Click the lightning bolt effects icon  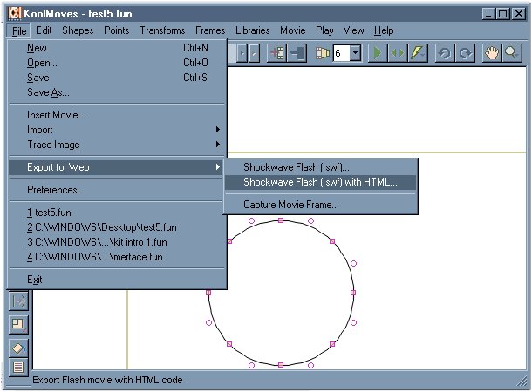pyautogui.click(x=417, y=53)
